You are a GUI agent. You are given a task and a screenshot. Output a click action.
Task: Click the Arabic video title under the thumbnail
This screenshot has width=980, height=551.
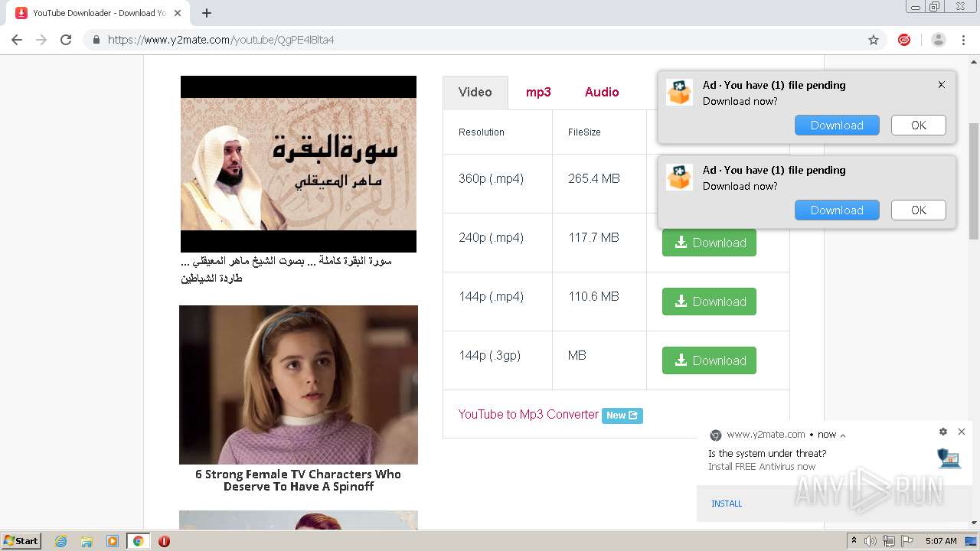[286, 269]
